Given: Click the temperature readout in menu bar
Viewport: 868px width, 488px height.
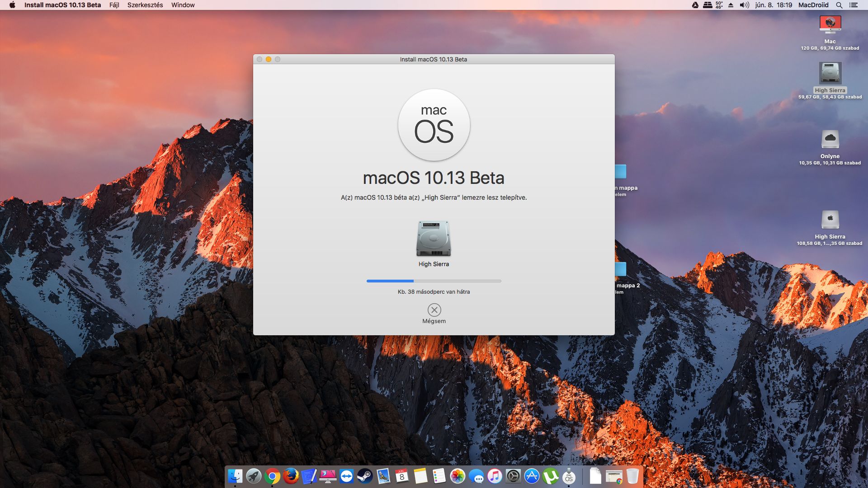Looking at the screenshot, I should [719, 5].
